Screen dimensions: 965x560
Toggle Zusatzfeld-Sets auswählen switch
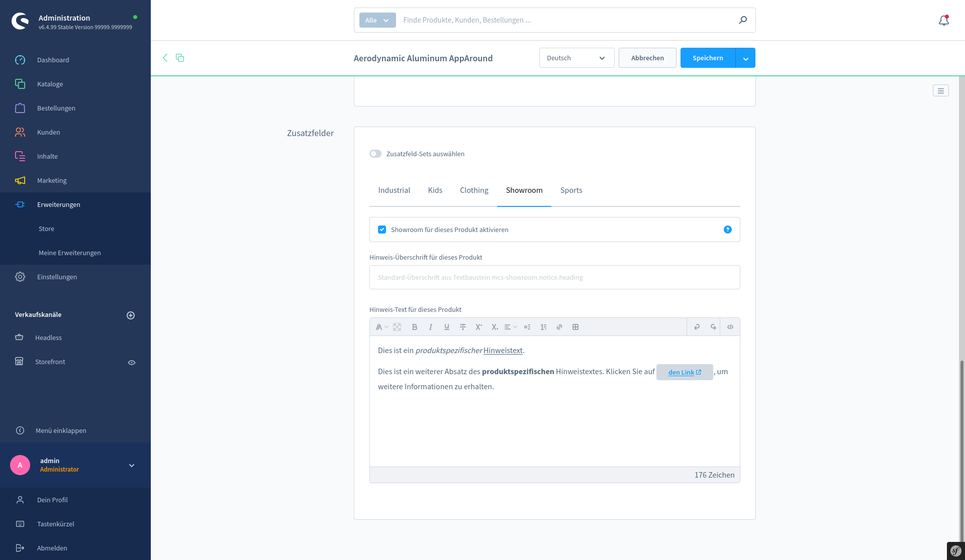pyautogui.click(x=375, y=154)
